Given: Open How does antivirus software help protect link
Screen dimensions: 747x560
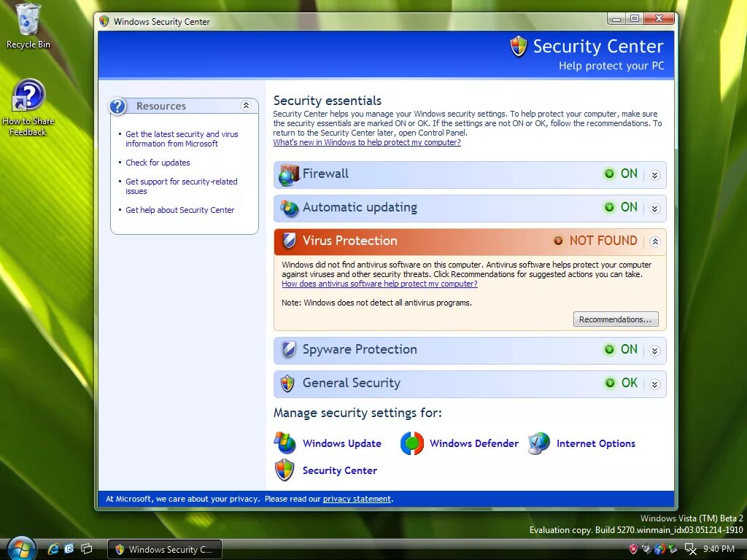Looking at the screenshot, I should (x=379, y=284).
